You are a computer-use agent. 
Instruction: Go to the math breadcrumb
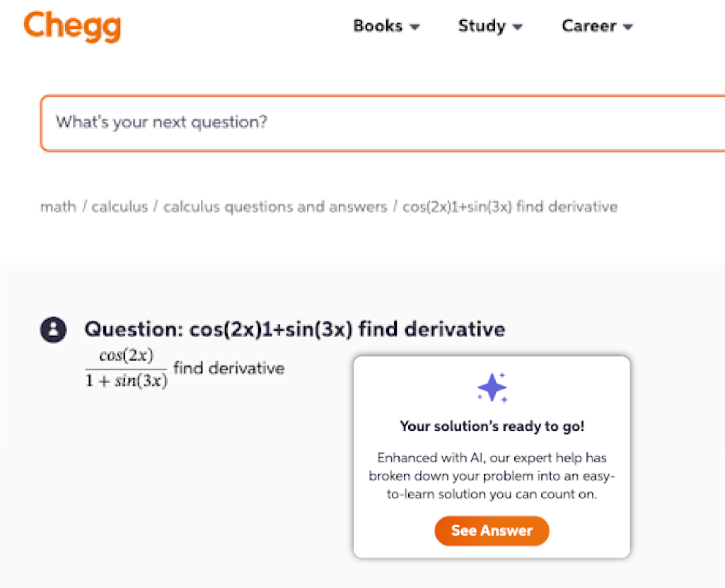(x=58, y=207)
